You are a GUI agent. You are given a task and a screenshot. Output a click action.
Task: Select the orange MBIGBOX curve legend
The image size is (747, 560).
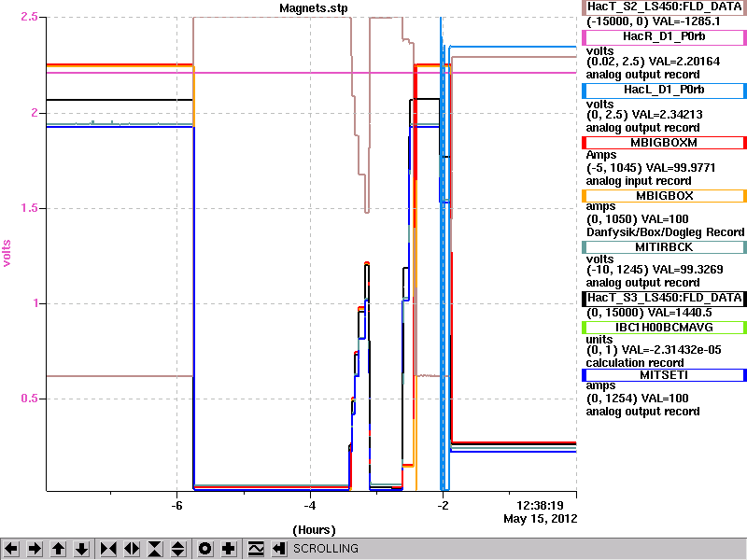(x=664, y=196)
